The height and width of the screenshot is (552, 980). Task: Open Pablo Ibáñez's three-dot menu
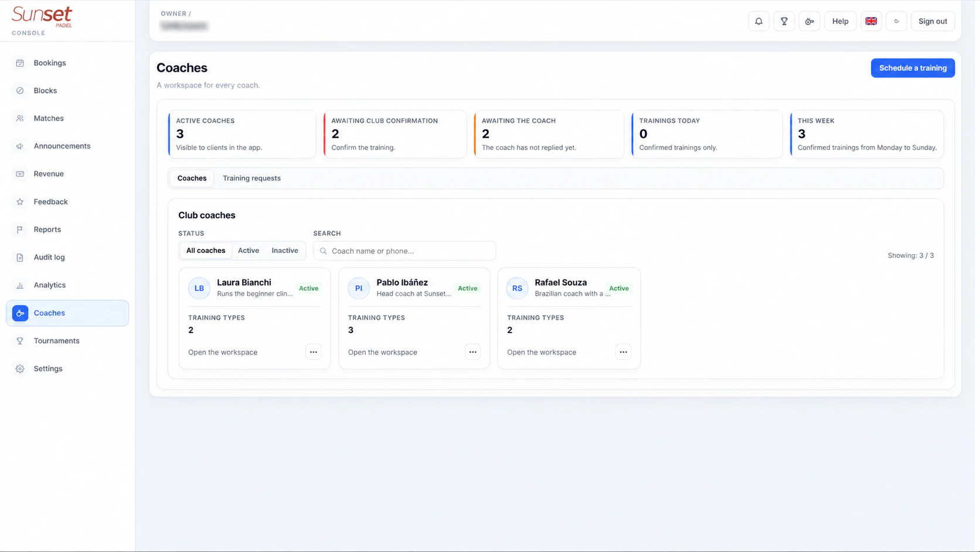click(473, 352)
